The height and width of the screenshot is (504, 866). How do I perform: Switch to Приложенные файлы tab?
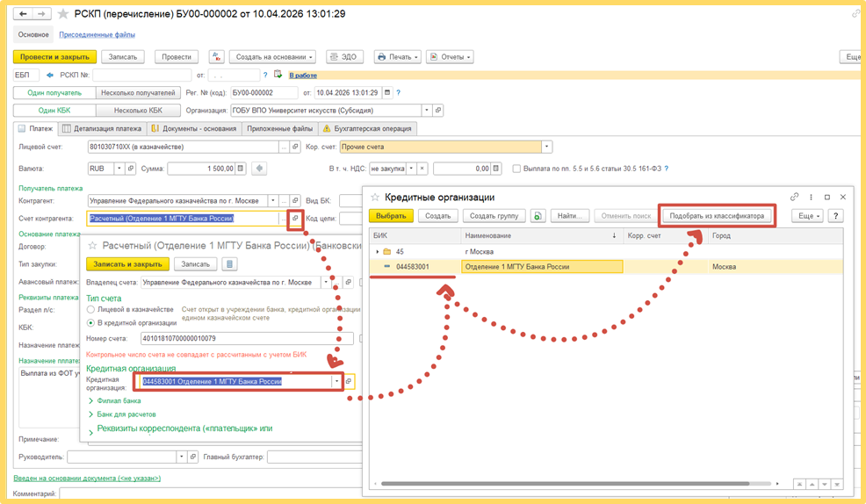click(x=279, y=128)
